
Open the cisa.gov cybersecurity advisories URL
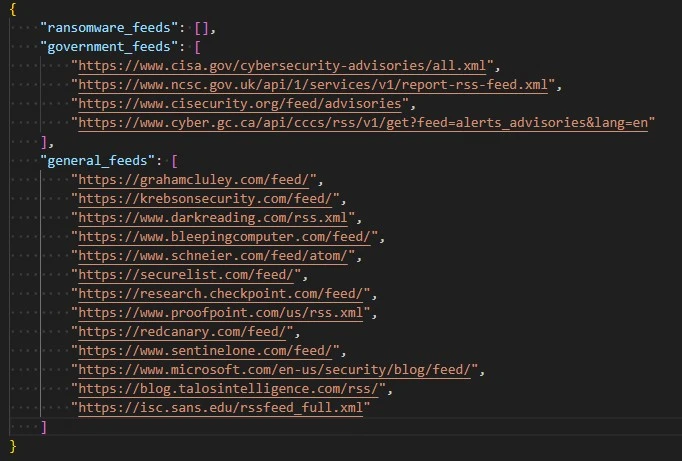pyautogui.click(x=282, y=66)
